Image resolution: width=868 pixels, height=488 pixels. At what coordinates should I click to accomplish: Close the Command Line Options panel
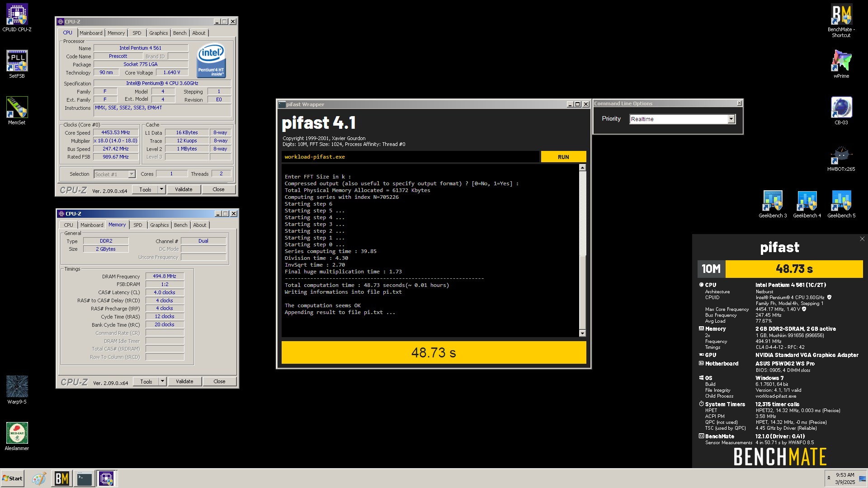(739, 103)
